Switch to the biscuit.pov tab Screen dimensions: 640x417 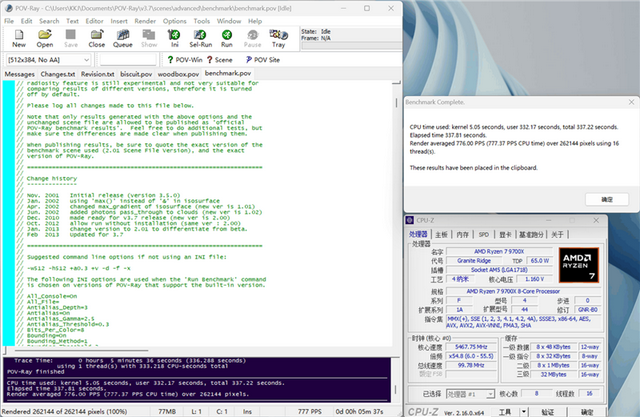tap(136, 74)
